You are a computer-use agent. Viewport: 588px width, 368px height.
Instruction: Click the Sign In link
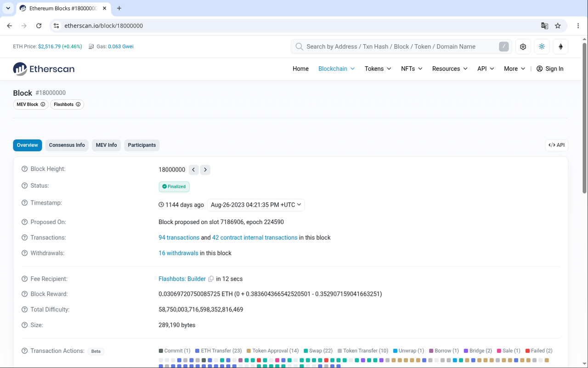tap(550, 69)
